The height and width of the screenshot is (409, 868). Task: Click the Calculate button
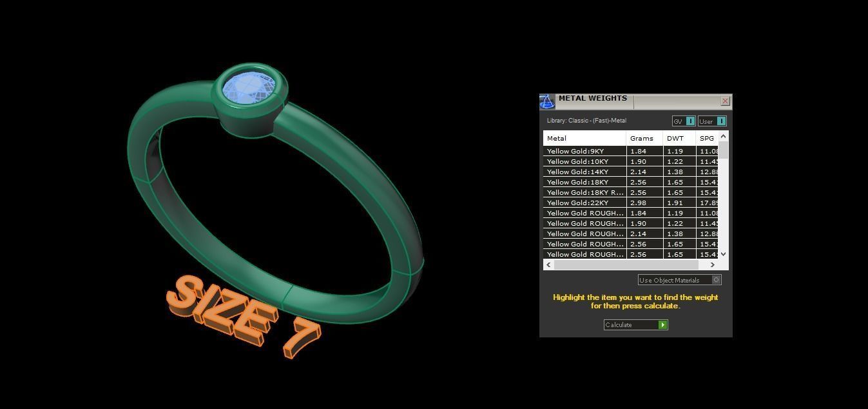click(x=635, y=324)
